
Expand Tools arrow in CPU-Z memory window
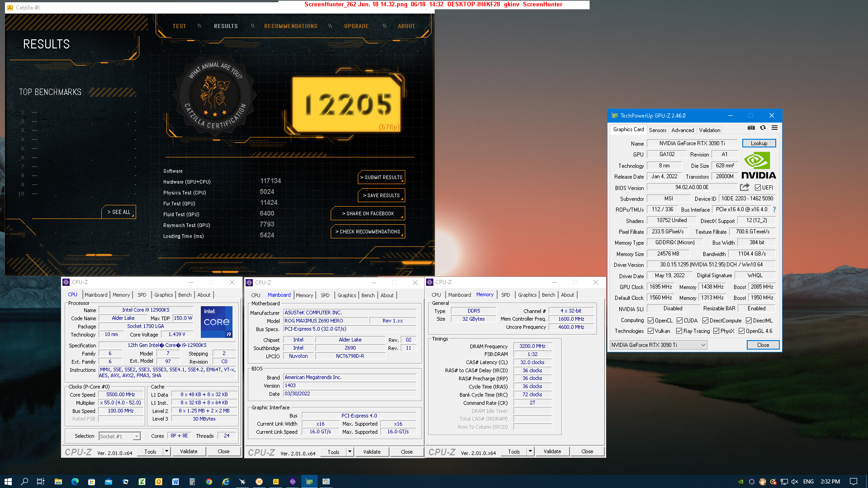click(530, 451)
